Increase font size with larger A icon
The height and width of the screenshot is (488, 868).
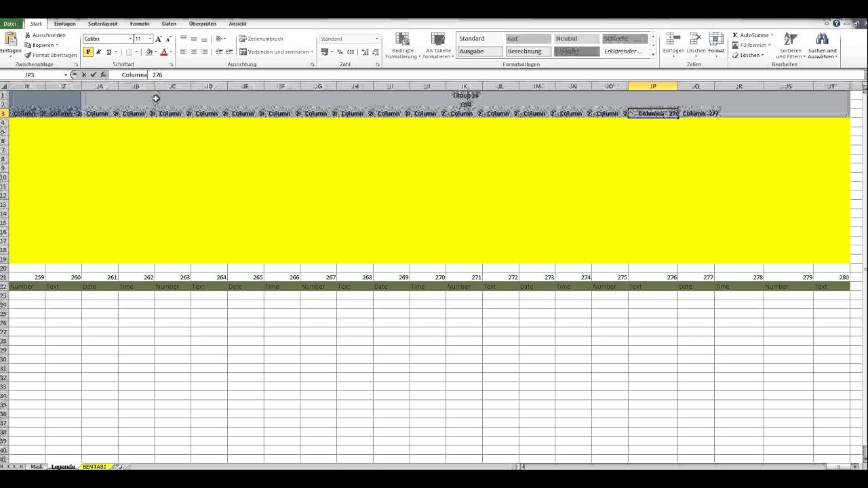(159, 39)
